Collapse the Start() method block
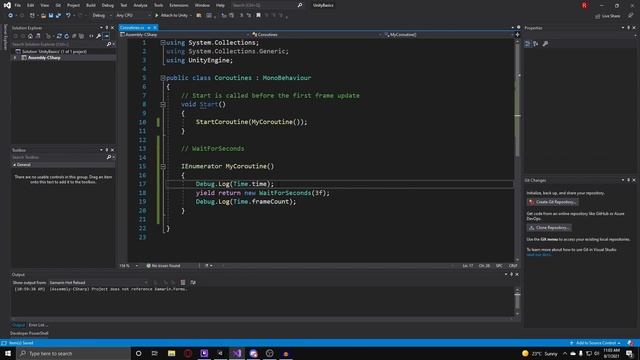 click(x=163, y=104)
